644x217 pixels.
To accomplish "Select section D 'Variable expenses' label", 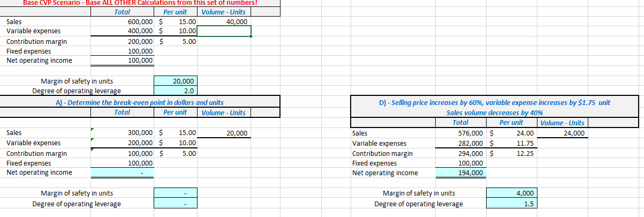I will tap(379, 143).
